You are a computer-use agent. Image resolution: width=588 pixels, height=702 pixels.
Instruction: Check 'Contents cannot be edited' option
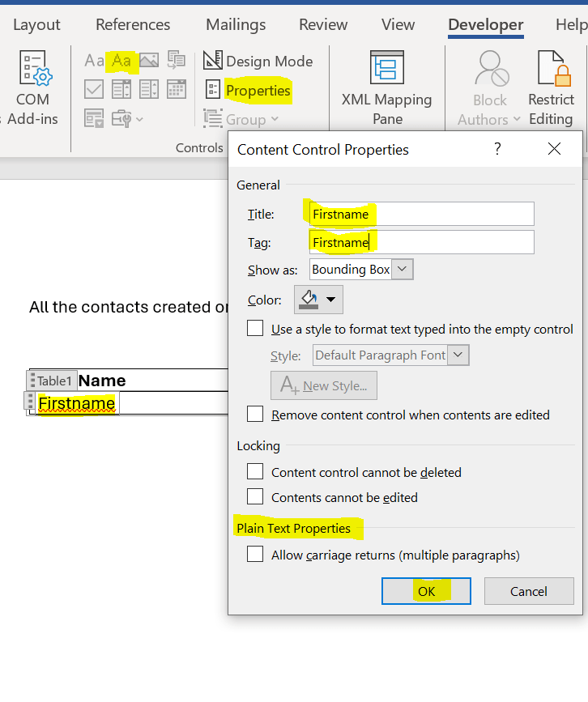pyautogui.click(x=256, y=496)
